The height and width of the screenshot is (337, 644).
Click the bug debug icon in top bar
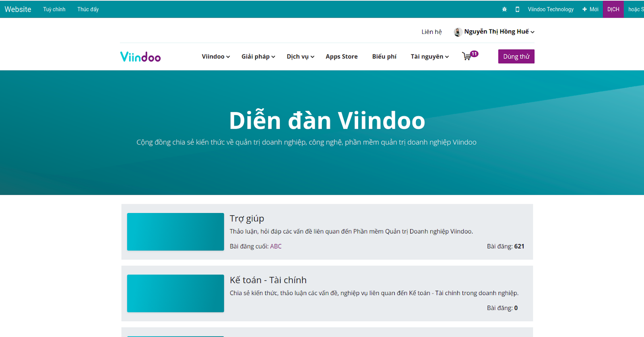[504, 9]
